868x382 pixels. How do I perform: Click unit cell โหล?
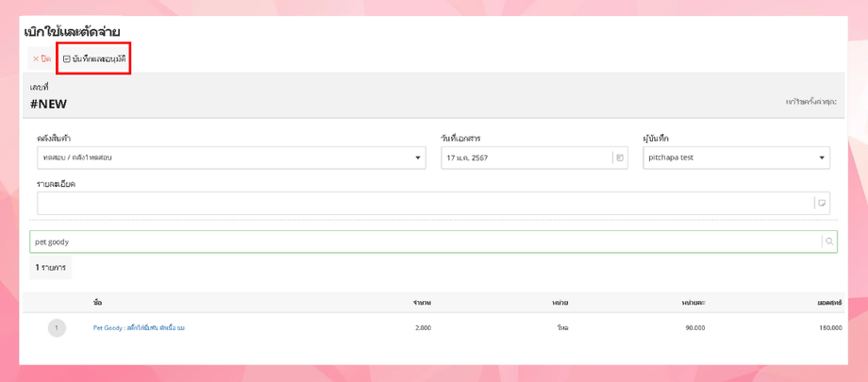[562, 327]
